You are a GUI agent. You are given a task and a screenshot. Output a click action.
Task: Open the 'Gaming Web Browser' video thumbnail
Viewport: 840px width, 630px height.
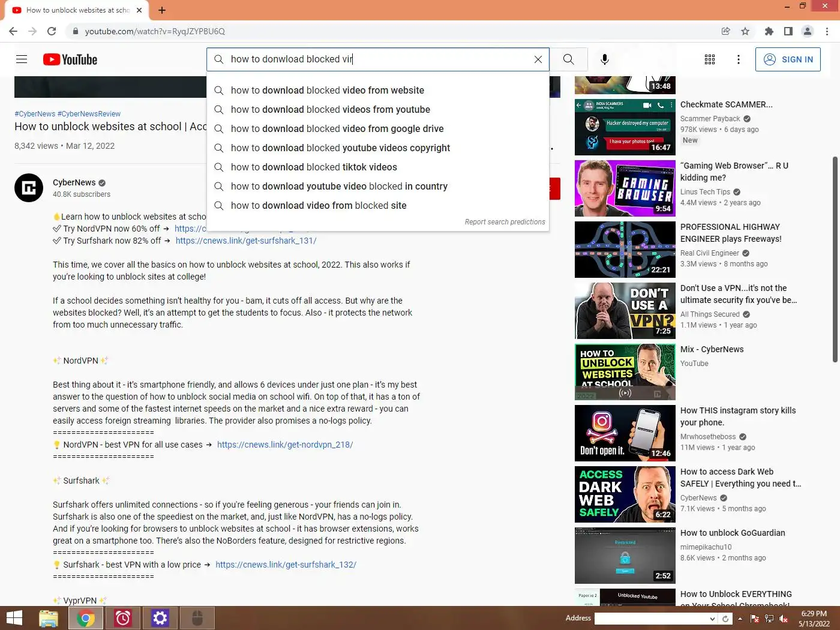point(625,188)
